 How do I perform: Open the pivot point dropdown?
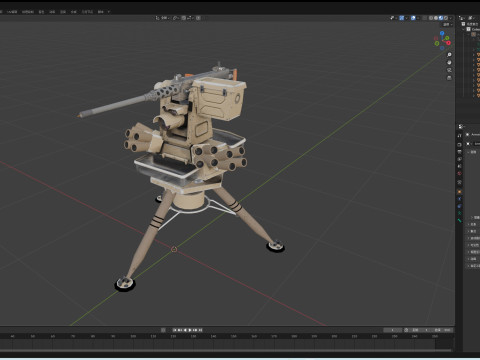[x=176, y=18]
